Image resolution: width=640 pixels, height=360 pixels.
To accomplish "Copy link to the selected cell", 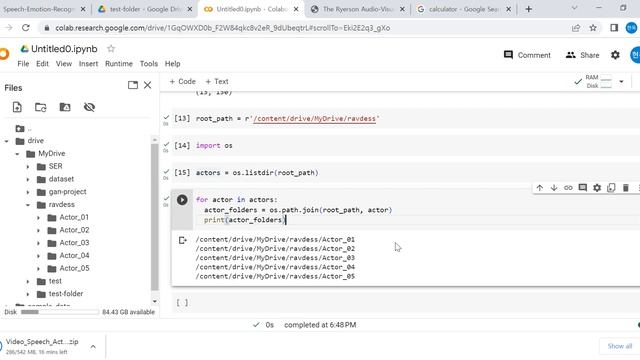I will pyautogui.click(x=568, y=188).
